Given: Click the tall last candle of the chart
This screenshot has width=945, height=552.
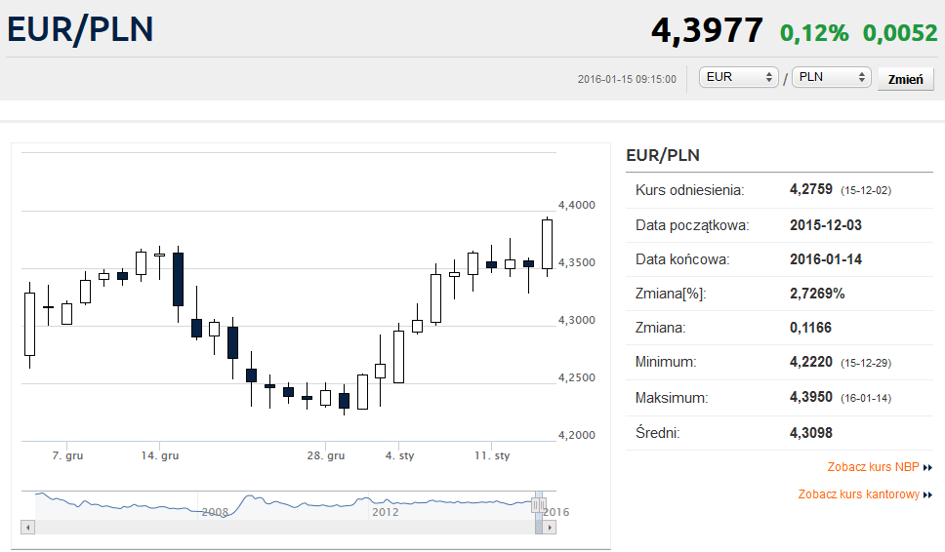Looking at the screenshot, I should click(547, 244).
